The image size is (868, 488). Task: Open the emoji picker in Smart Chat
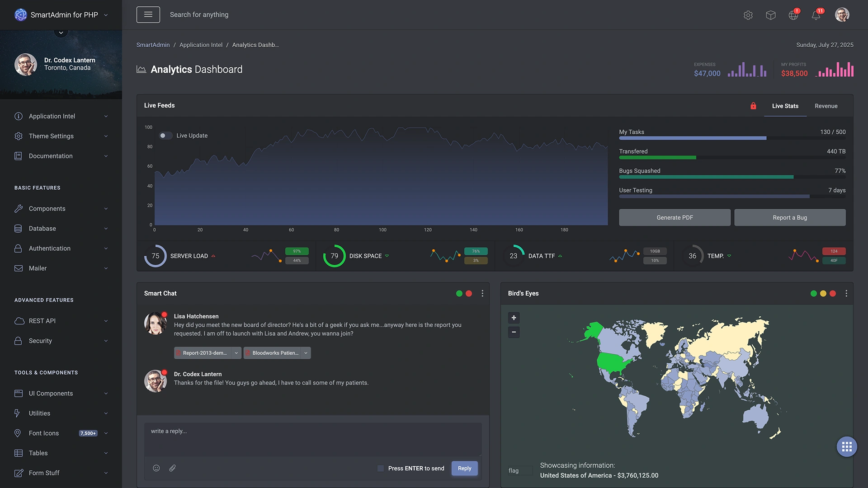point(156,468)
